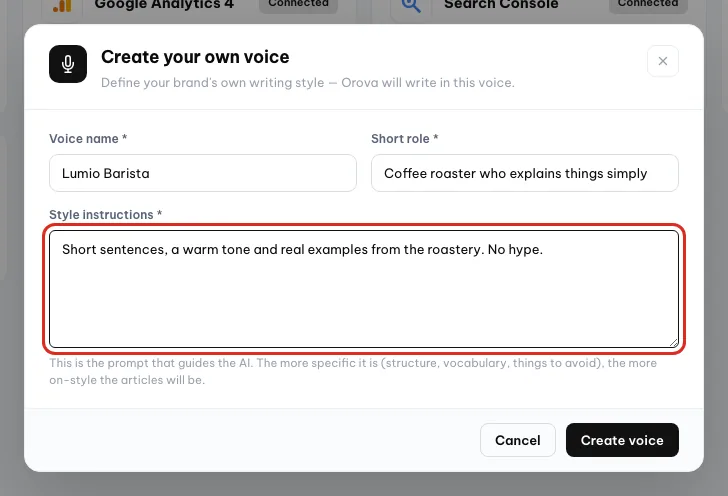This screenshot has height=496, width=728.
Task: Click the Google Analytics 4 bar chart icon
Action: point(62,6)
